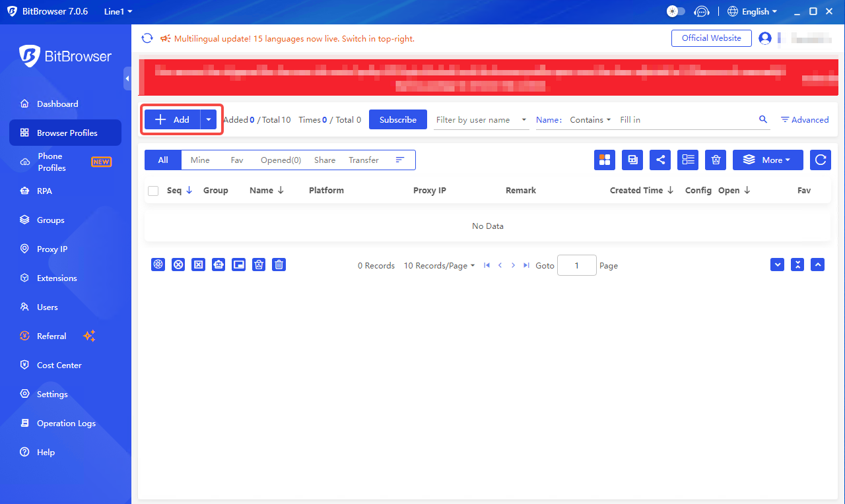The image size is (845, 504).
Task: Click the Goto page number field
Action: [577, 265]
